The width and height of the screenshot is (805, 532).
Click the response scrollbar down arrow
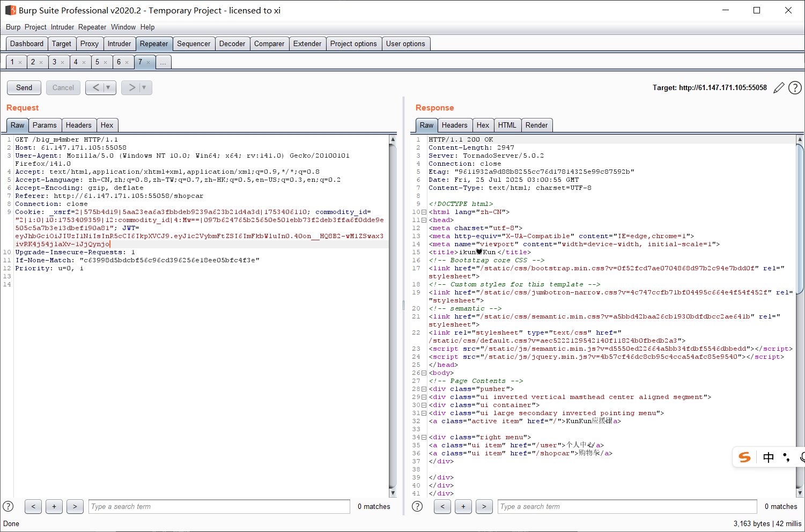(x=800, y=492)
